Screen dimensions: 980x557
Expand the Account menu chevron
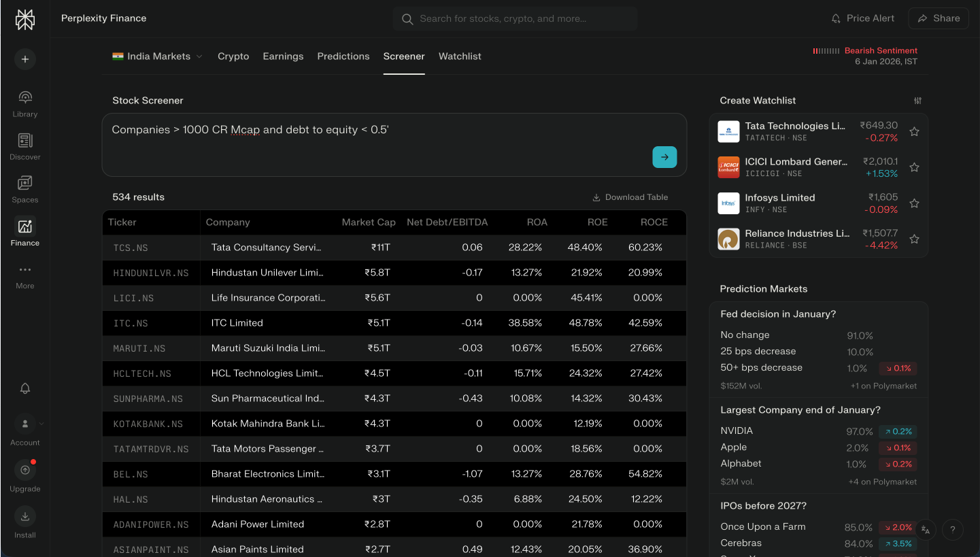point(41,424)
